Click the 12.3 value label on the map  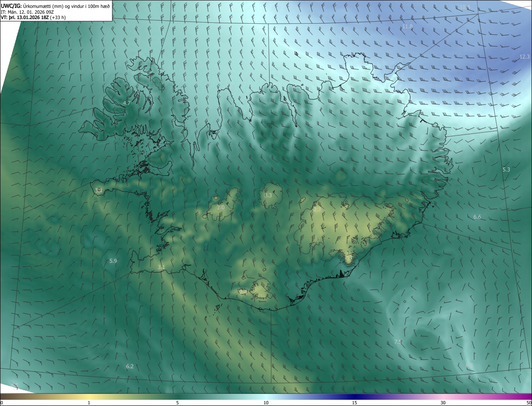525,56
